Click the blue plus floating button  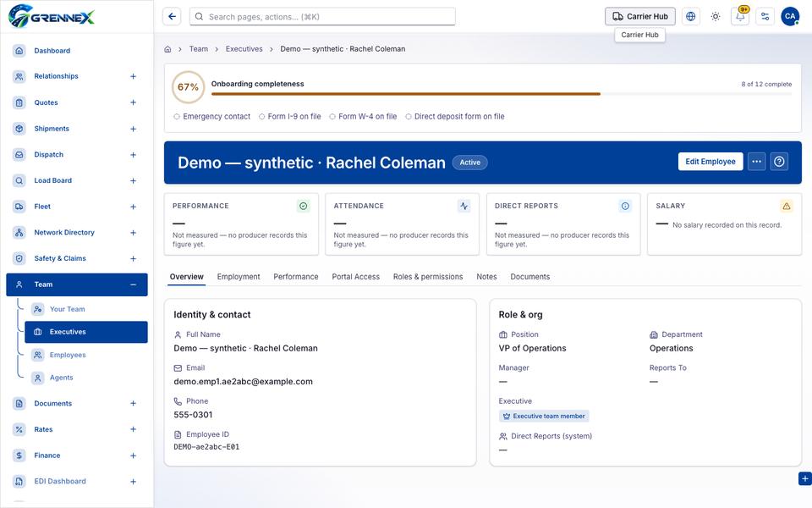[804, 478]
